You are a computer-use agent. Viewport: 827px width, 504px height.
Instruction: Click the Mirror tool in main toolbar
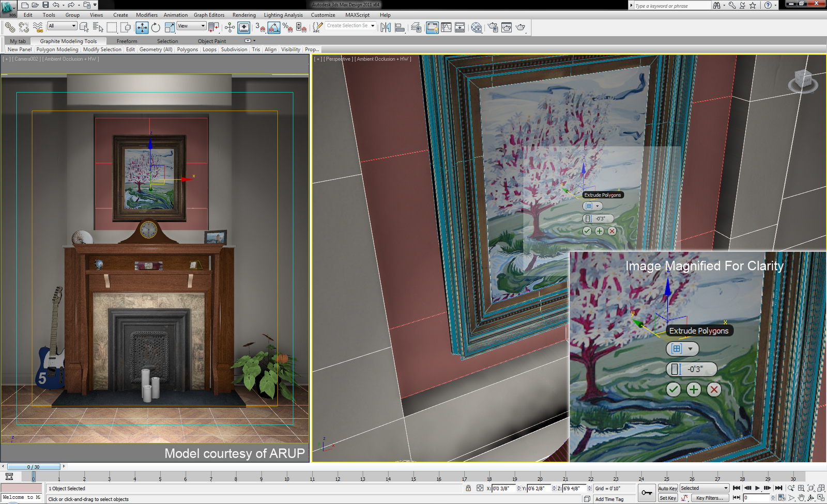point(386,27)
